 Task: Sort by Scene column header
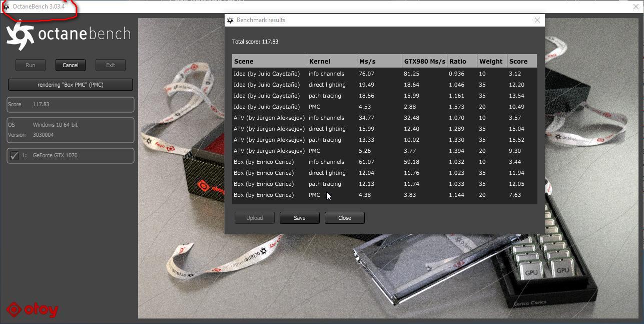coord(270,61)
